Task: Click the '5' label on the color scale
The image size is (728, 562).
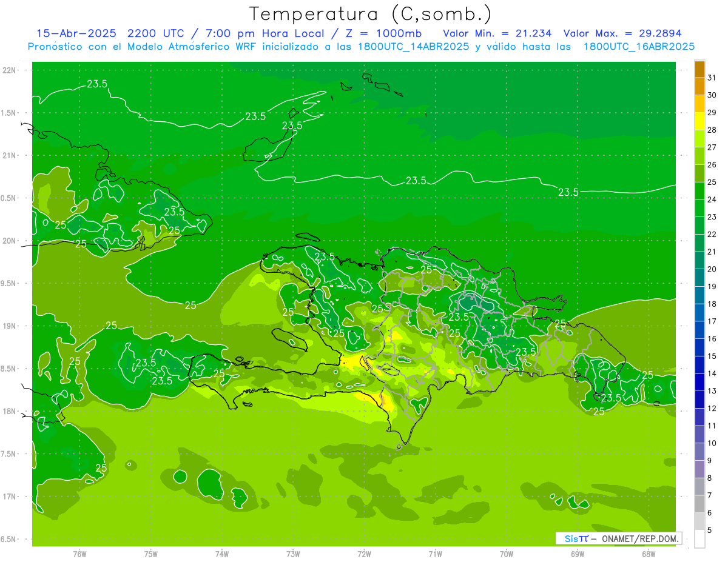Action: [x=710, y=530]
